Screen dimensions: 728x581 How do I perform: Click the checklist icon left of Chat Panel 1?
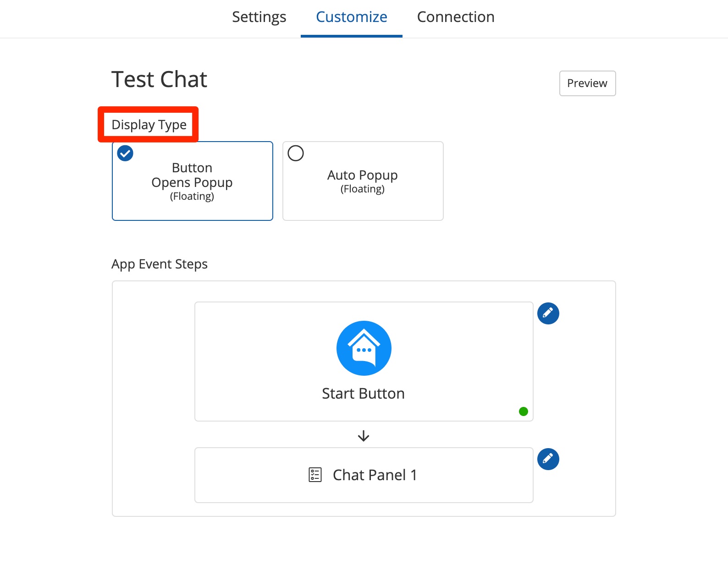(x=315, y=475)
